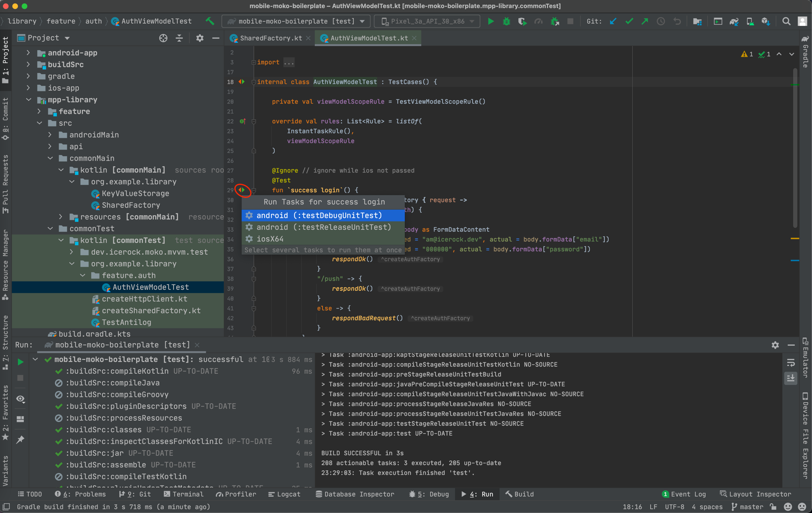The width and height of the screenshot is (812, 513).
Task: Expand the androidMain folder
Action: [50, 135]
